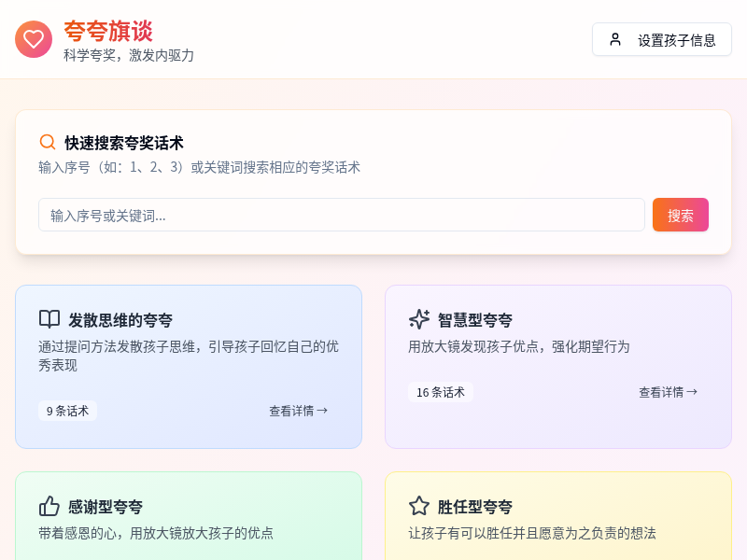Click the 用放大镜发现孩子优点 description
Viewport: 747px width, 560px height.
519,346
